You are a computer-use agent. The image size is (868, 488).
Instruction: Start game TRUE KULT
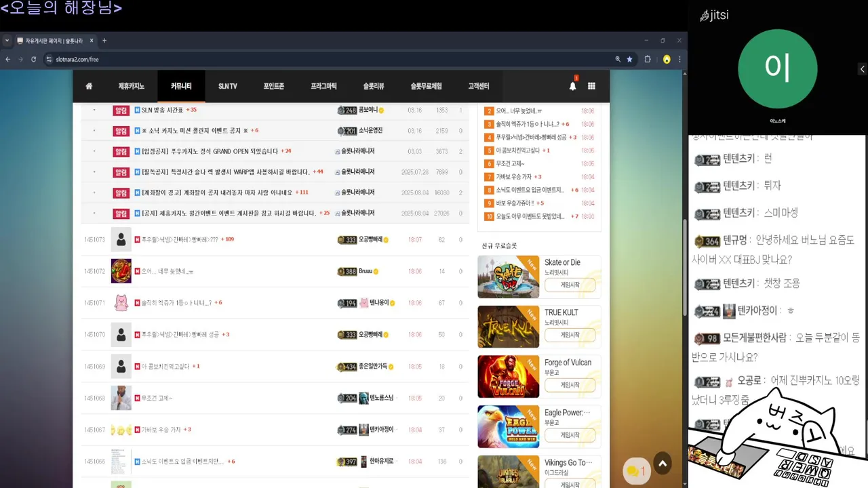(x=570, y=335)
